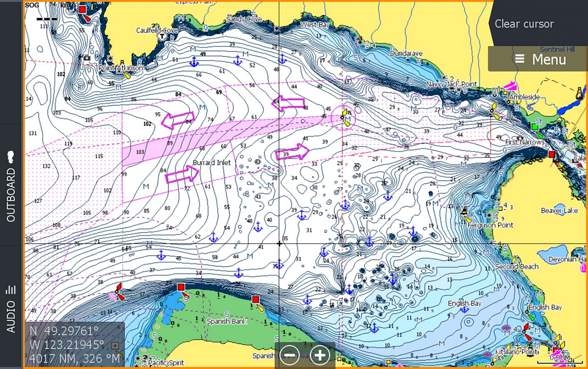Select the eastbound arrow above Burrard Inlet label
Screen dimensions: 588x369
(x=292, y=152)
